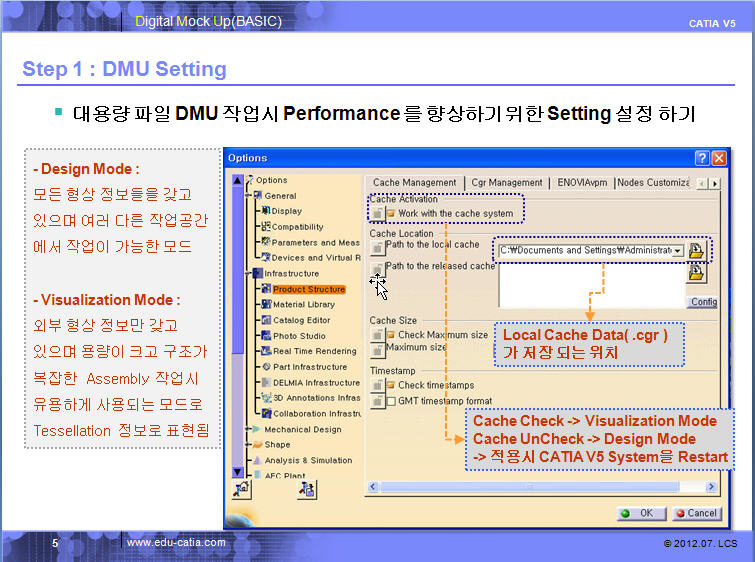Click the lock icon beside Work with the cache system
This screenshot has width=755, height=562.
coord(377,213)
